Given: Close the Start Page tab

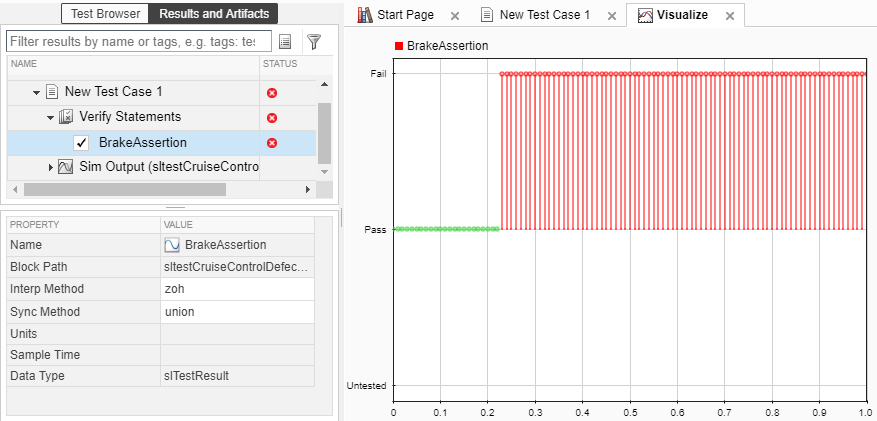Looking at the screenshot, I should (x=455, y=16).
